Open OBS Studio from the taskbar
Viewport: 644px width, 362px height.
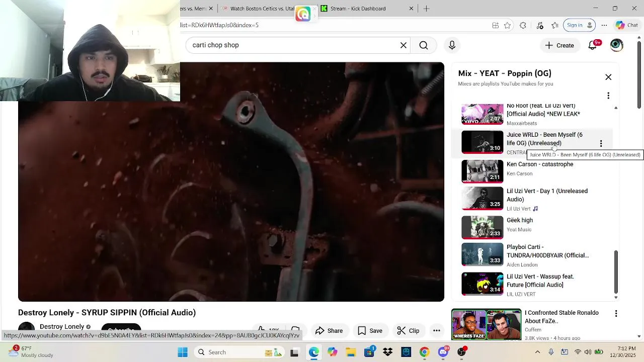coord(462,352)
